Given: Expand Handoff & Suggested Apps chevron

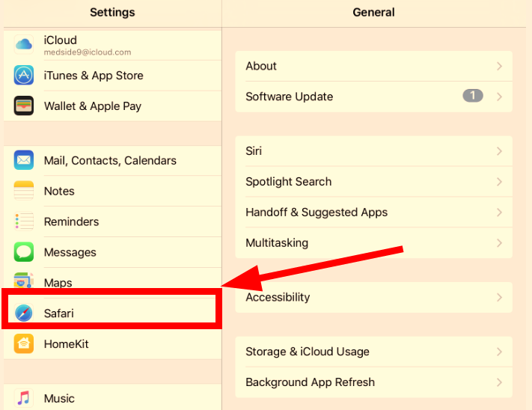Looking at the screenshot, I should click(x=499, y=212).
